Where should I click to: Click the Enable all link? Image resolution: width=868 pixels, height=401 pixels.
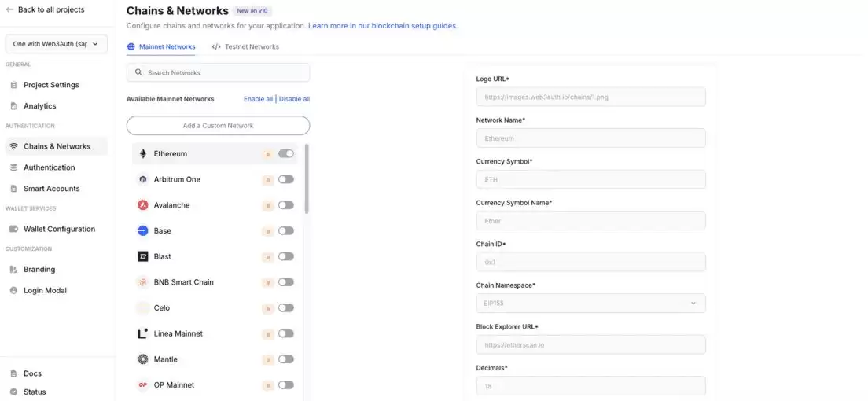point(258,99)
